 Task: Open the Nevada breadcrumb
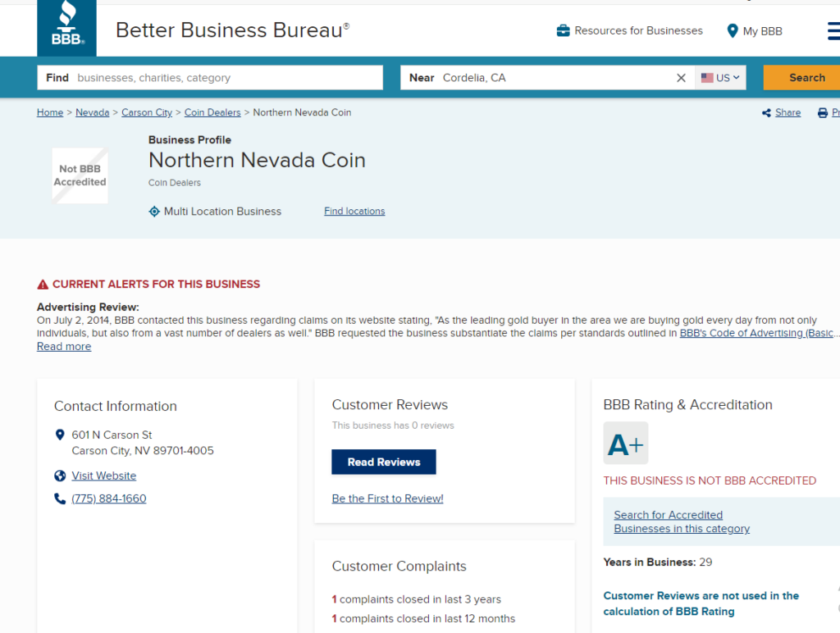pyautogui.click(x=92, y=112)
